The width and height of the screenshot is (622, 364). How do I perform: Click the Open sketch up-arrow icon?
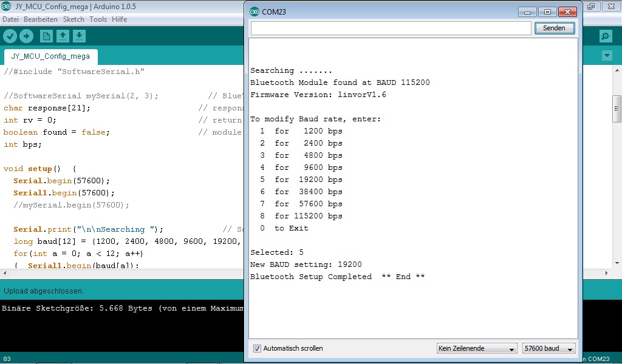(63, 36)
